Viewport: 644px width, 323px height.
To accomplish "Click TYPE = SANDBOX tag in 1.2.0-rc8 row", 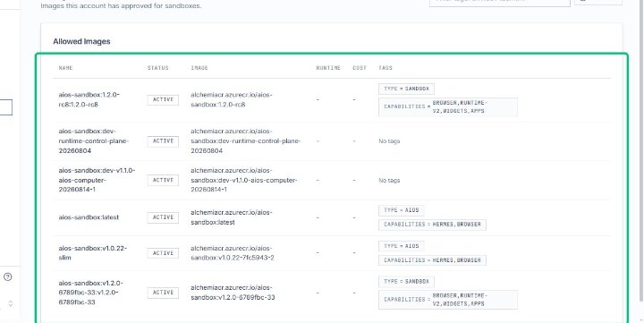I will pos(406,89).
